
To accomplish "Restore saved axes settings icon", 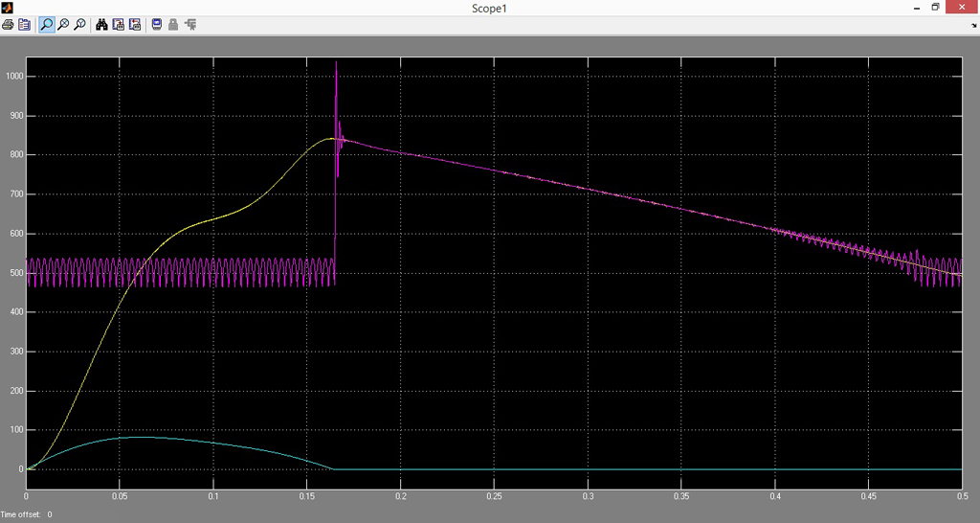I will pos(134,25).
